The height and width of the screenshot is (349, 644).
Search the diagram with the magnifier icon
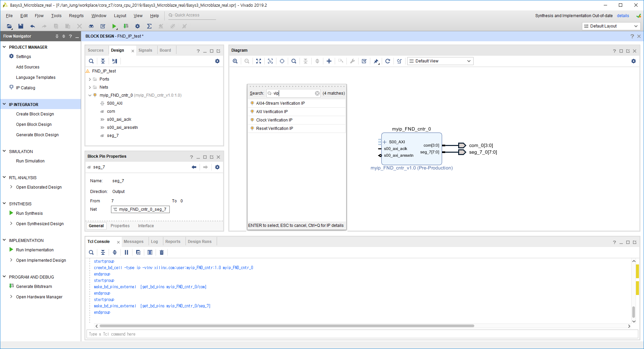(294, 61)
